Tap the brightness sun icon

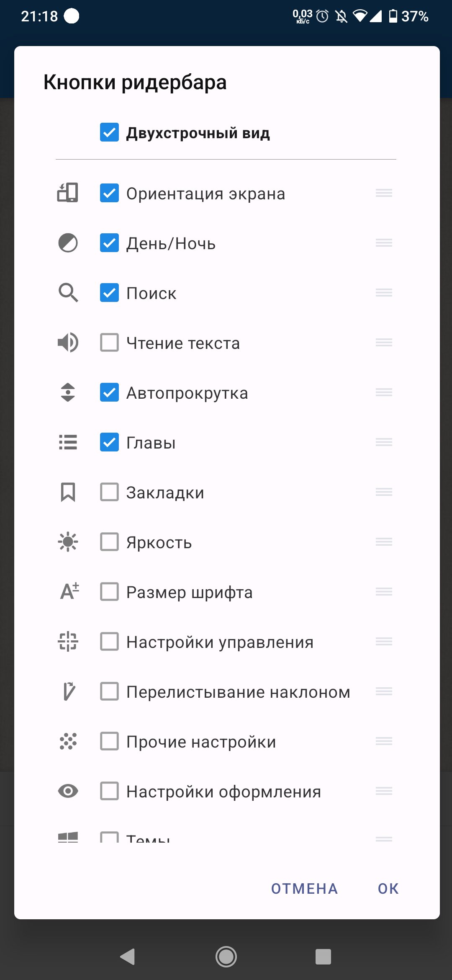click(68, 542)
